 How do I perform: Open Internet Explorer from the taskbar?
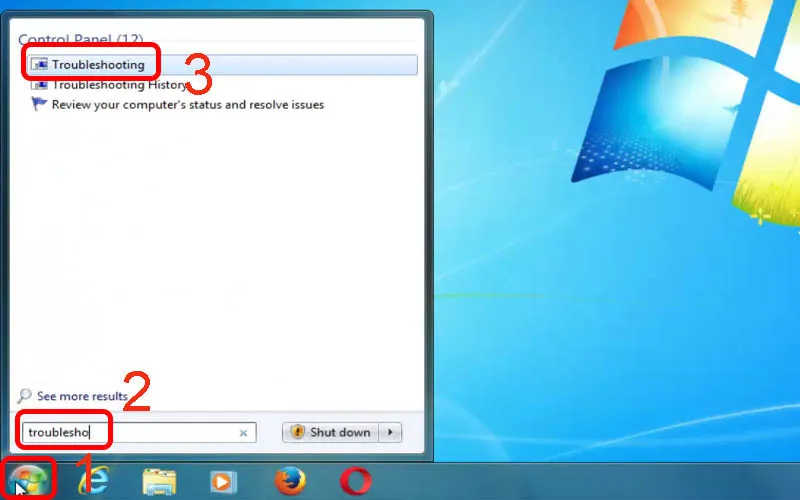point(95,482)
